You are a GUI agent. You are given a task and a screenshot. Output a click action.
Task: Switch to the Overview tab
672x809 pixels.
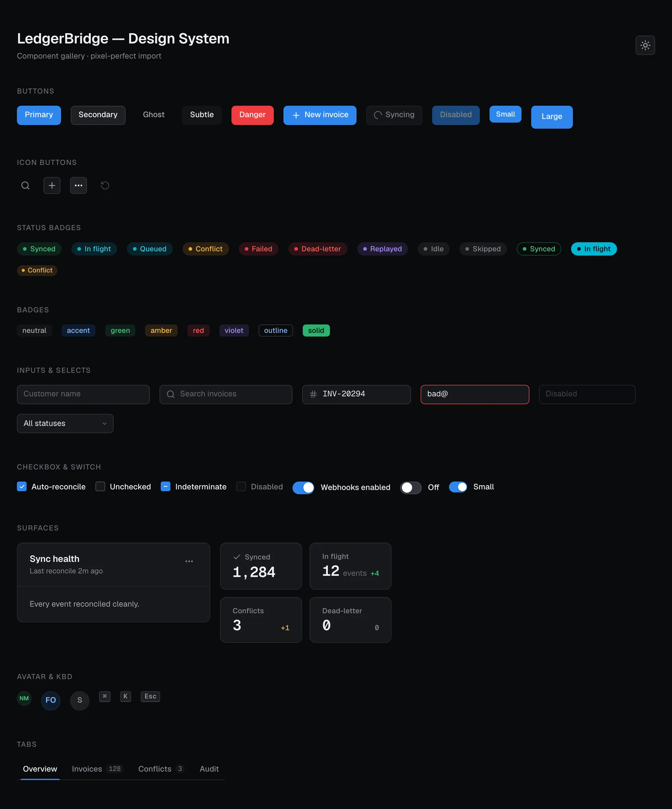pyautogui.click(x=40, y=769)
